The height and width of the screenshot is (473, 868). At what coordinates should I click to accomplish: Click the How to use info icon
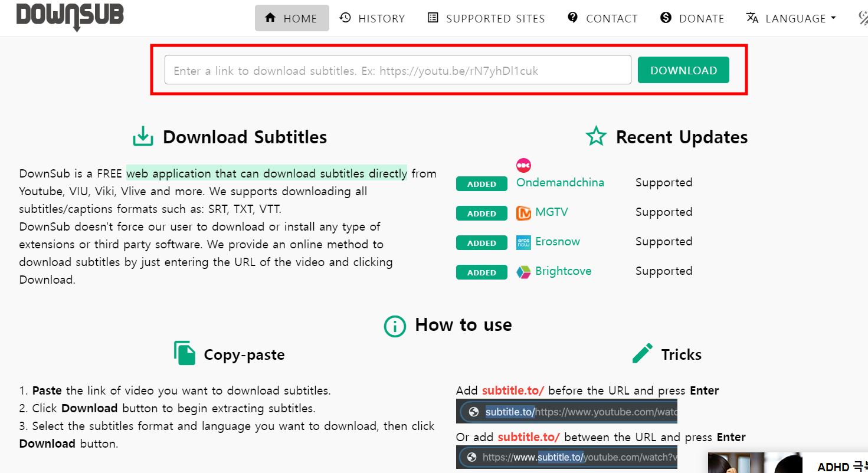pyautogui.click(x=395, y=326)
